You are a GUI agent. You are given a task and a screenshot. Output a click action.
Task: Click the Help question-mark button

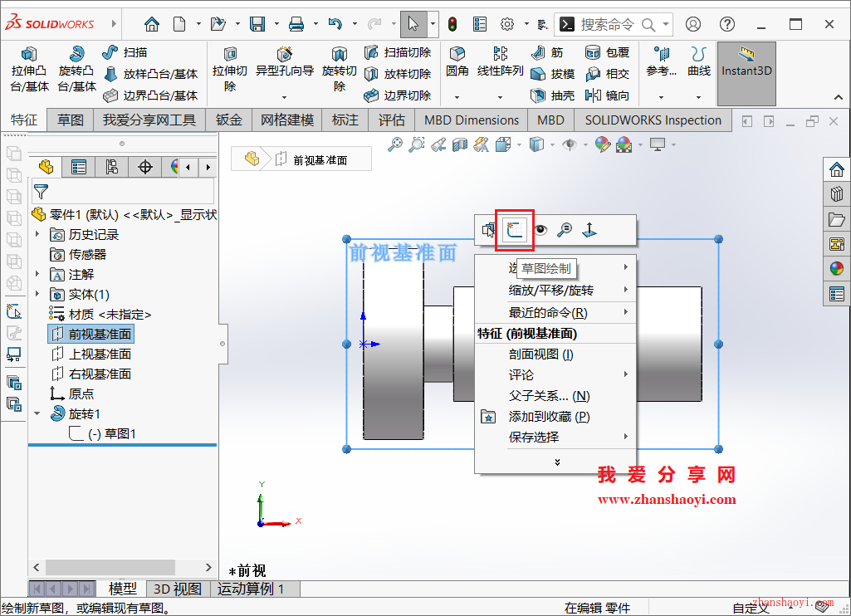(726, 24)
